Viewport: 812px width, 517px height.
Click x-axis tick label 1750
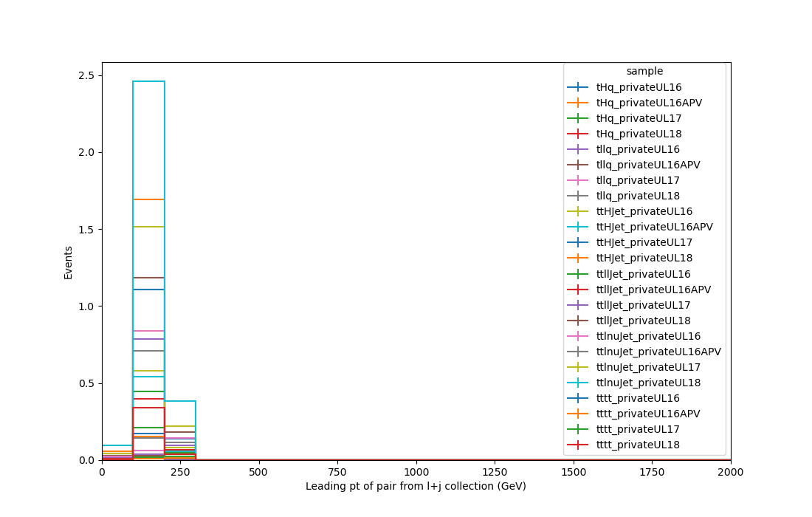click(652, 473)
